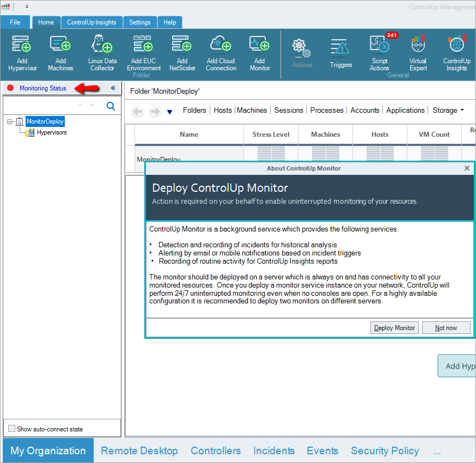Click the up arrow in tree search bar
476x463 pixels.
click(x=80, y=105)
